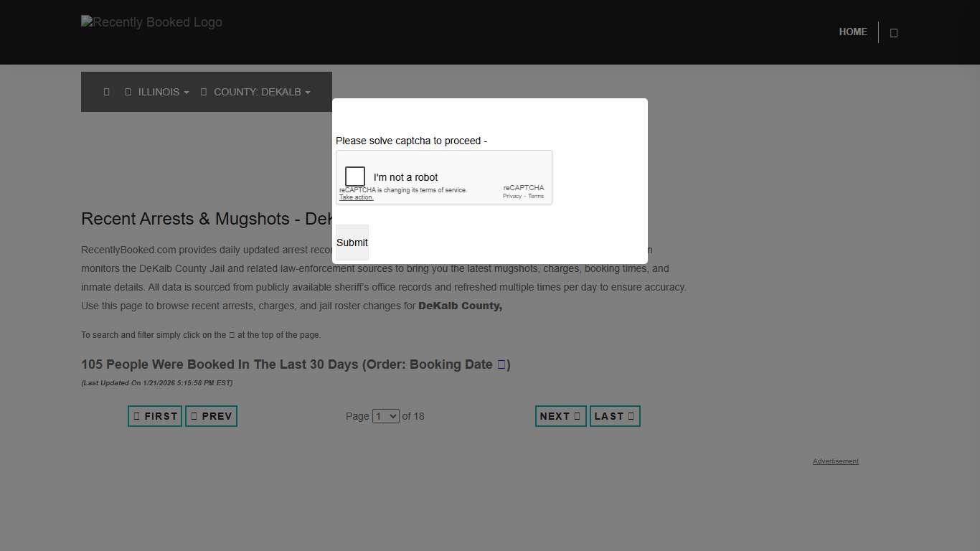
Task: Click the LAST page arrow icon
Action: point(632,416)
